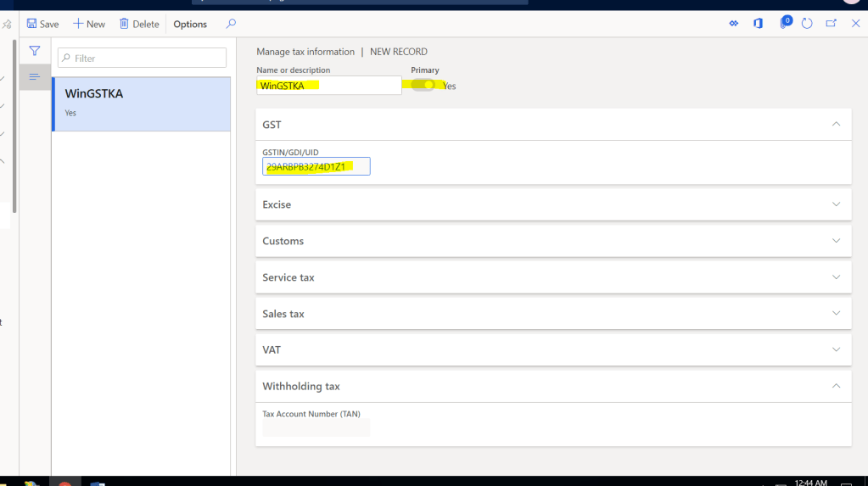Collapse the Withholding tax section

tap(836, 386)
